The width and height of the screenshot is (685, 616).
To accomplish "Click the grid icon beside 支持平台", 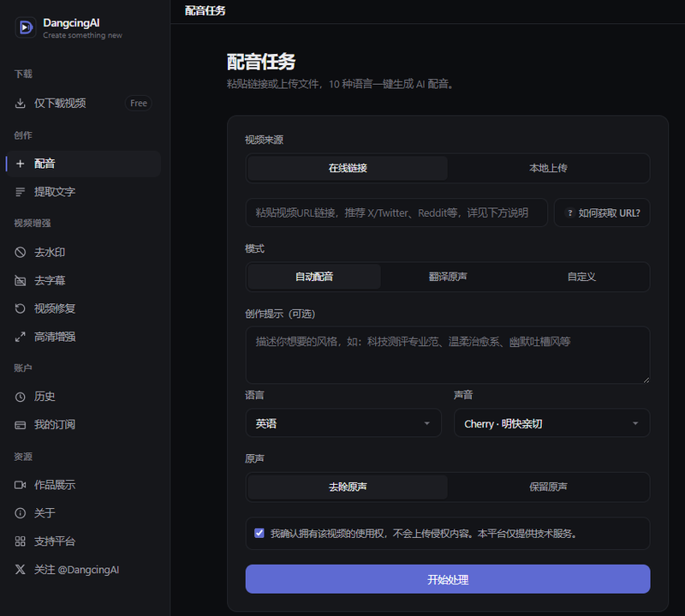I will click(x=20, y=541).
